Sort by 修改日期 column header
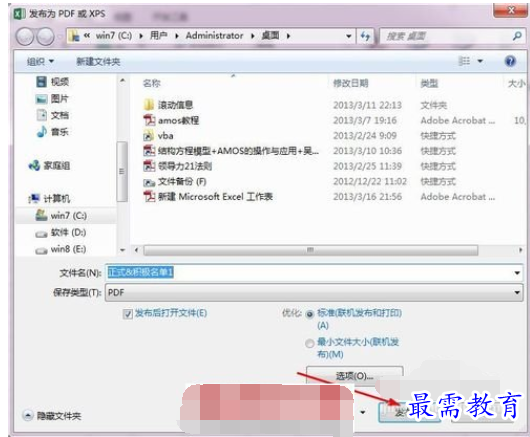Image resolution: width=530 pixels, height=437 pixels. (x=351, y=83)
